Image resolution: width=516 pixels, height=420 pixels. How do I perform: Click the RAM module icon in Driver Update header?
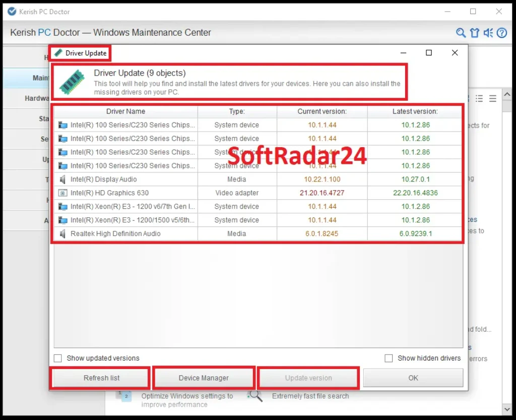point(71,81)
